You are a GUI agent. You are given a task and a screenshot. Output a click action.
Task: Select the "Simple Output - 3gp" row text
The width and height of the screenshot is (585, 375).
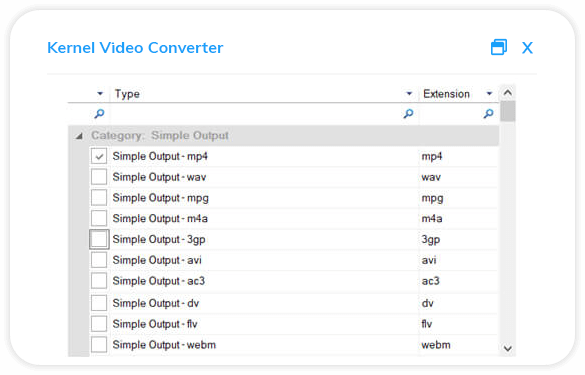coord(159,239)
